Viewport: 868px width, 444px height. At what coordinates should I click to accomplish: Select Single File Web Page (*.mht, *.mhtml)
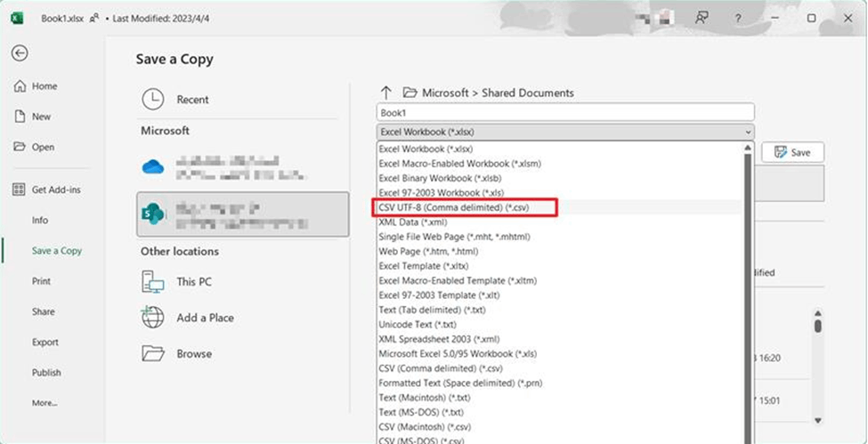(559, 237)
